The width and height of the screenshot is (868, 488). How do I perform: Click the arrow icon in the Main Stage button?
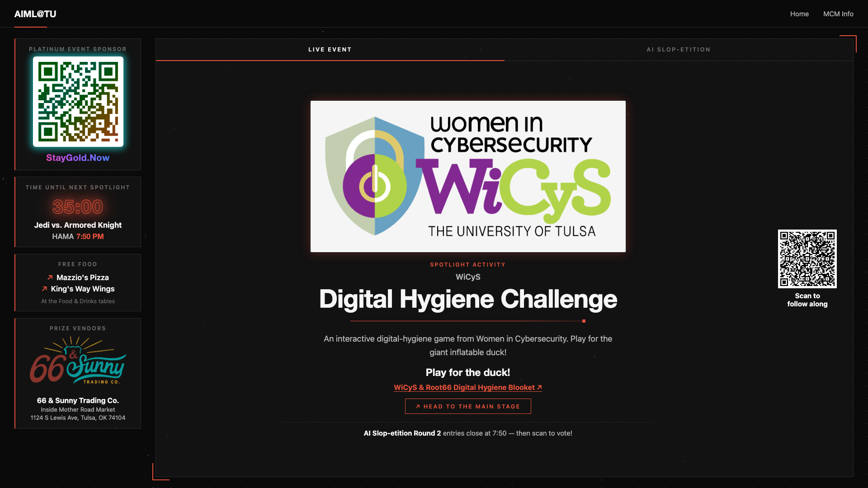point(418,406)
